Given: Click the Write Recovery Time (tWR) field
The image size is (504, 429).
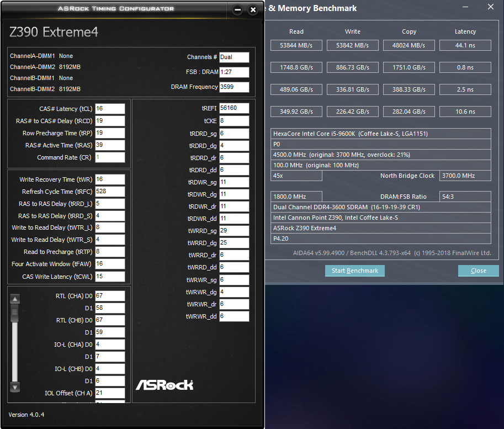Looking at the screenshot, I should click(110, 179).
